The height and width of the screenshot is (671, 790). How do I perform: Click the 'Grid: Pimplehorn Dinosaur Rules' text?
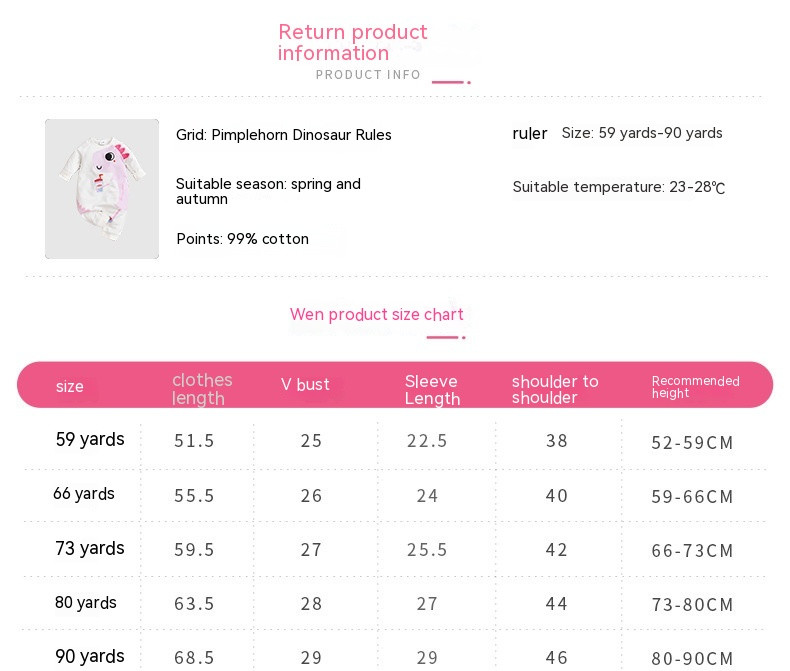[x=284, y=135]
